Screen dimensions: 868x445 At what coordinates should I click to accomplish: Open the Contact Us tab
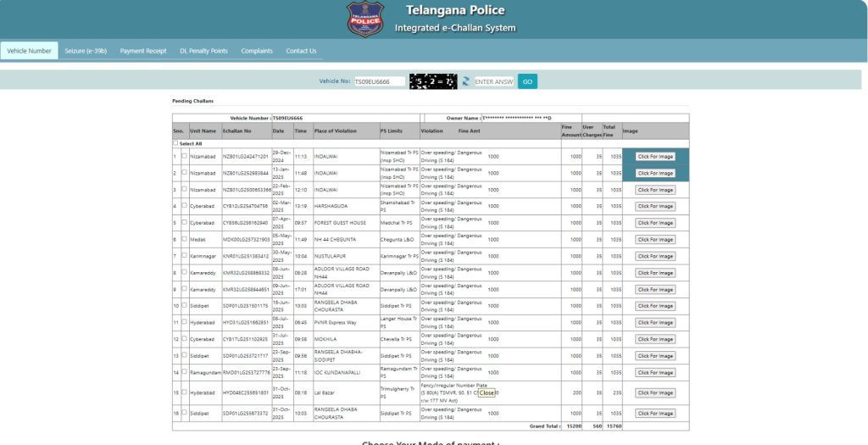coord(301,51)
